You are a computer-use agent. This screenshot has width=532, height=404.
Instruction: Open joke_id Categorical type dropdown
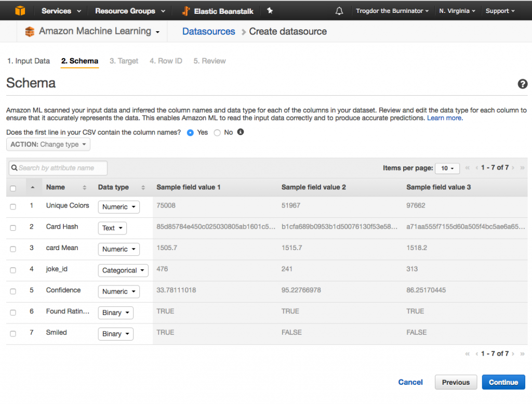click(123, 270)
